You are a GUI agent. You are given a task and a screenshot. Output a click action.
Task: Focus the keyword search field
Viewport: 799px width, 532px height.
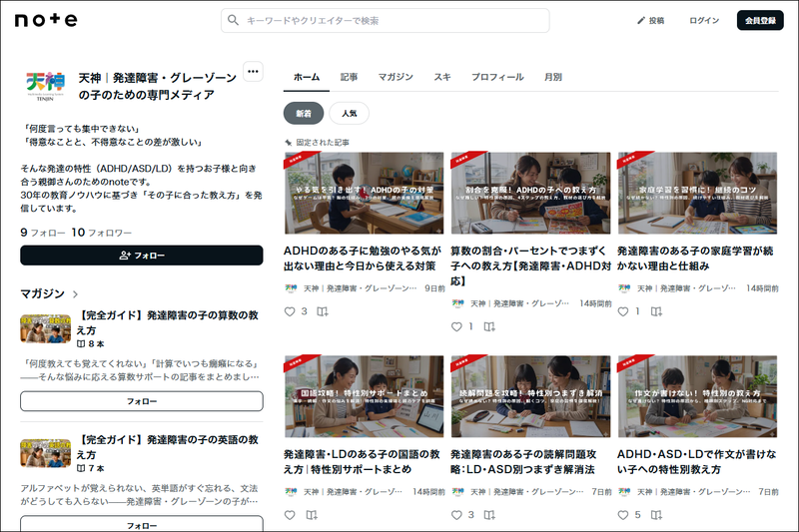(386, 20)
